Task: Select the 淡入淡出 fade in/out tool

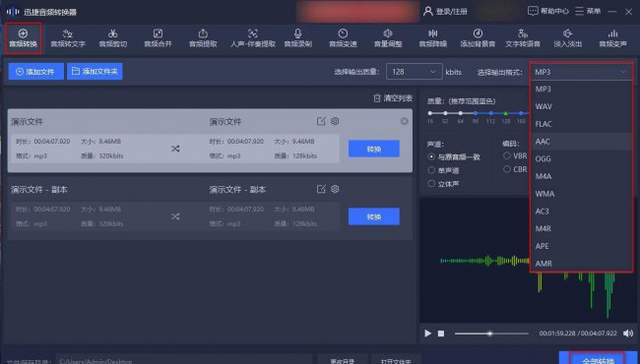Action: pos(567,38)
